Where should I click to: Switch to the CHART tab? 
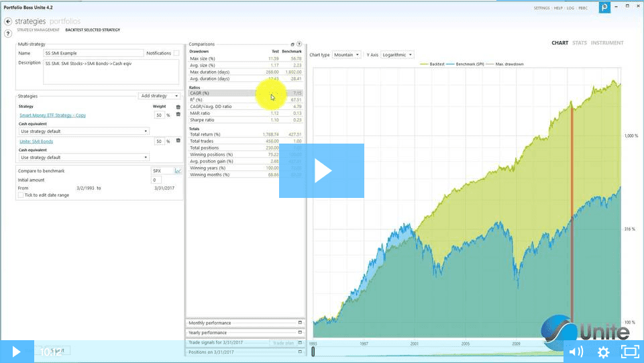559,43
